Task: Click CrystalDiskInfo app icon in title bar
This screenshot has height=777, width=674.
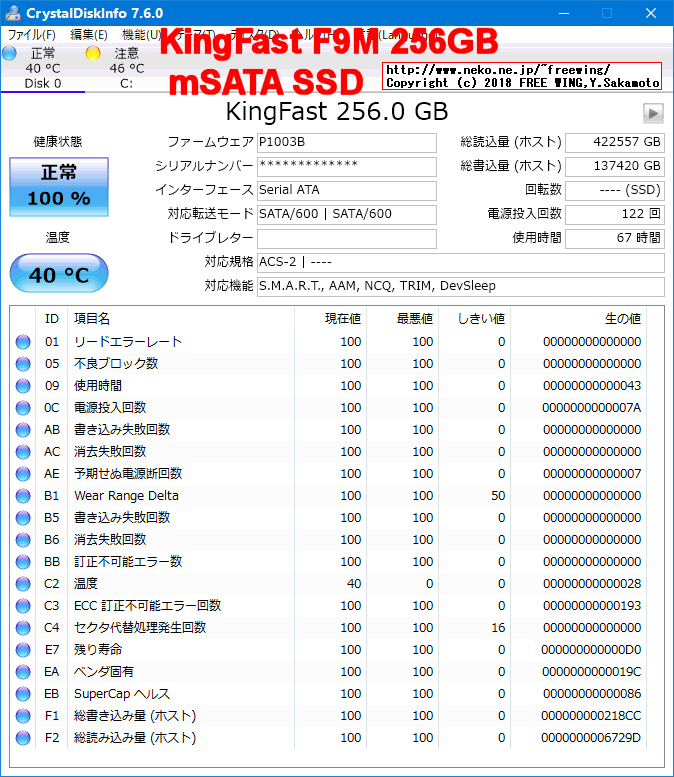Action: click(x=13, y=13)
